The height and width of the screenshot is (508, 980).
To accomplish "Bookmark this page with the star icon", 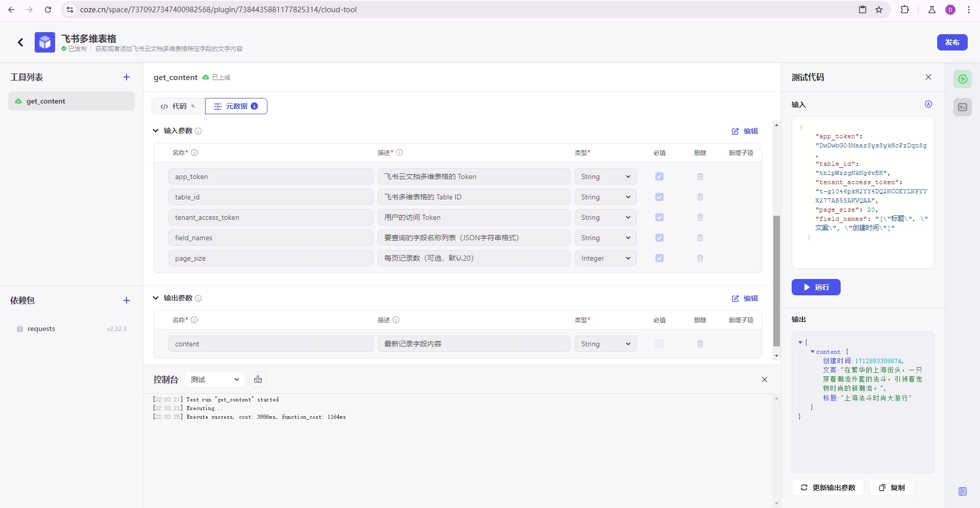I will tap(879, 10).
